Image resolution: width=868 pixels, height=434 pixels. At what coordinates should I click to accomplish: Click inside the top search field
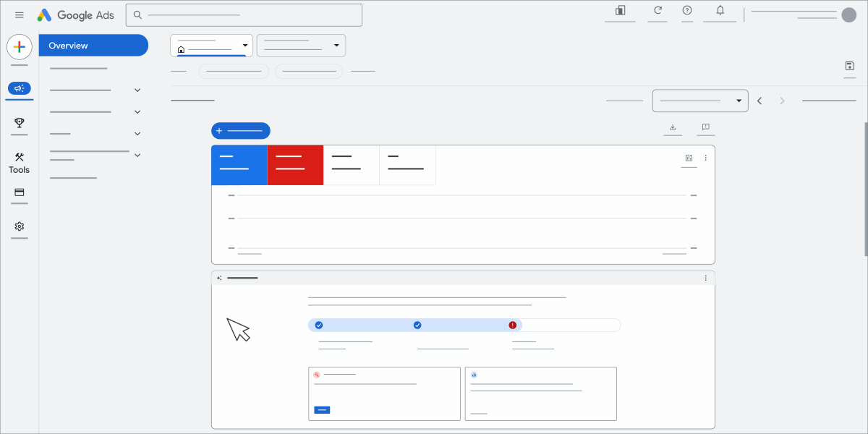(244, 14)
